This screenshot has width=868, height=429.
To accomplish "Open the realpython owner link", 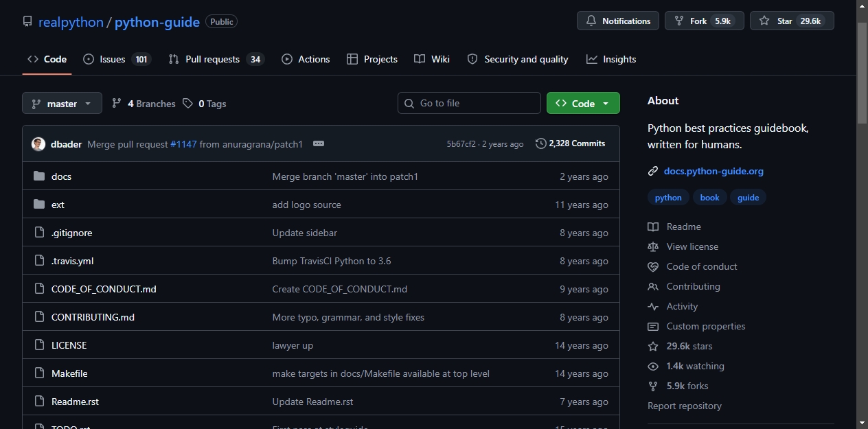I will [x=71, y=22].
